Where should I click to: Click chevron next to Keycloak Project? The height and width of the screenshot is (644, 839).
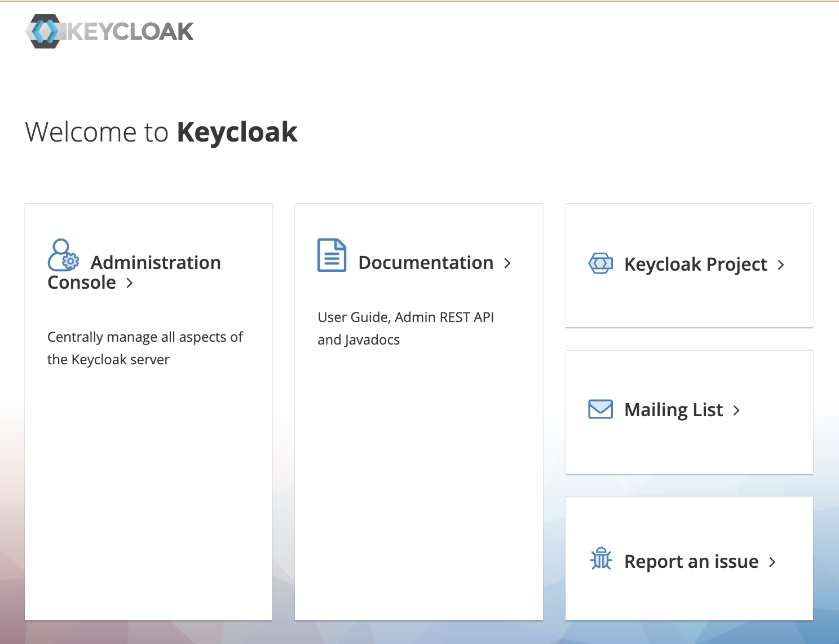pyautogui.click(x=781, y=265)
